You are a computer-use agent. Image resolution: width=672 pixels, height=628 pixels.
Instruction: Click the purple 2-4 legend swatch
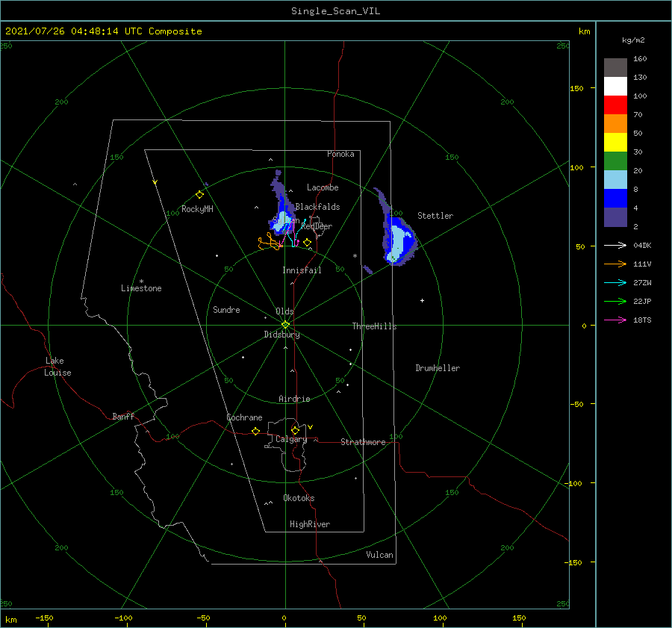pyautogui.click(x=615, y=217)
